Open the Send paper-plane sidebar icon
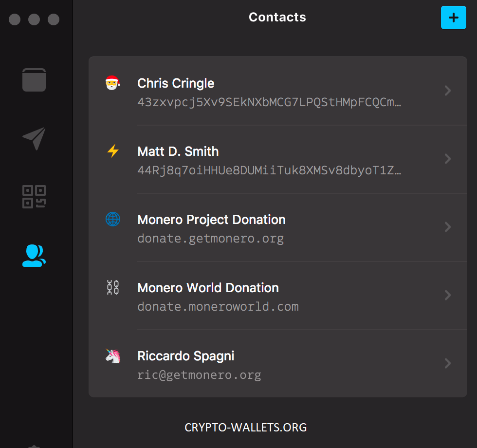Image resolution: width=477 pixels, height=448 pixels. click(34, 138)
